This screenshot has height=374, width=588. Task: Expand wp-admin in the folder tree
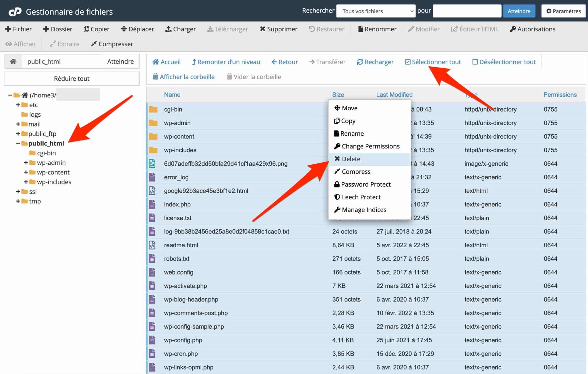(26, 162)
